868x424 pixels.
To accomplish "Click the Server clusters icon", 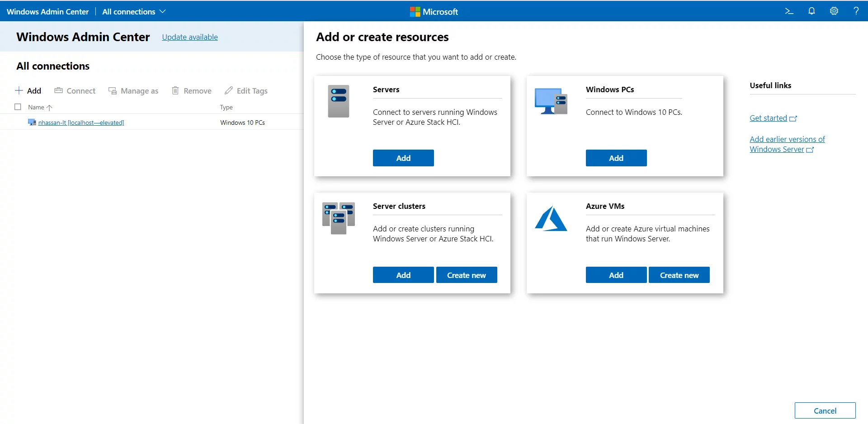I will pos(339,218).
